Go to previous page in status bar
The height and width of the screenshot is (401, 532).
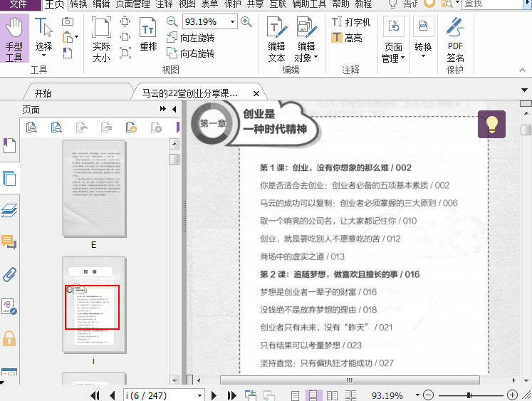113,395
